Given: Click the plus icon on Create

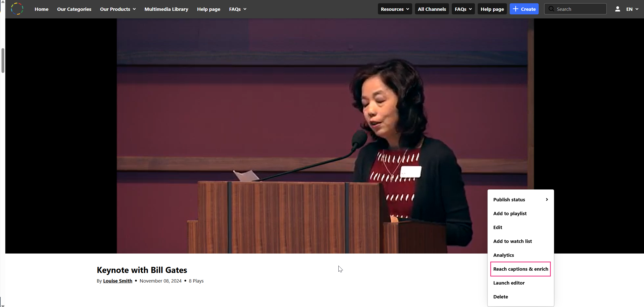Looking at the screenshot, I should tap(516, 9).
